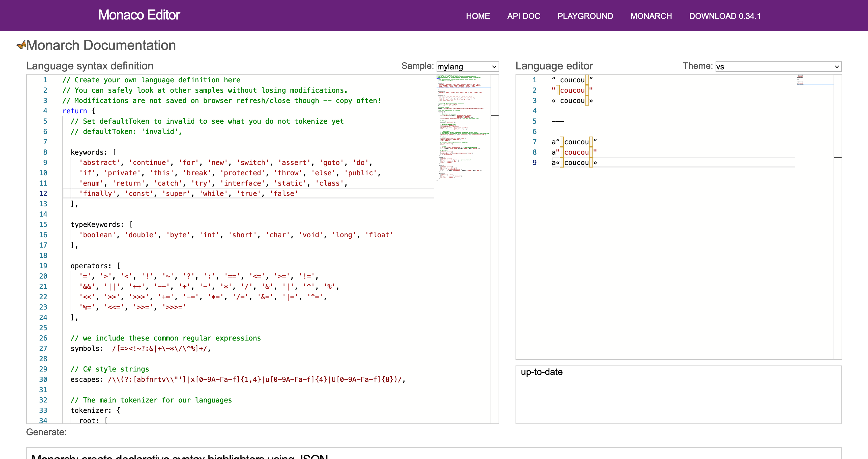Open the API DOC page
Image resolution: width=868 pixels, height=459 pixels.
(x=523, y=16)
